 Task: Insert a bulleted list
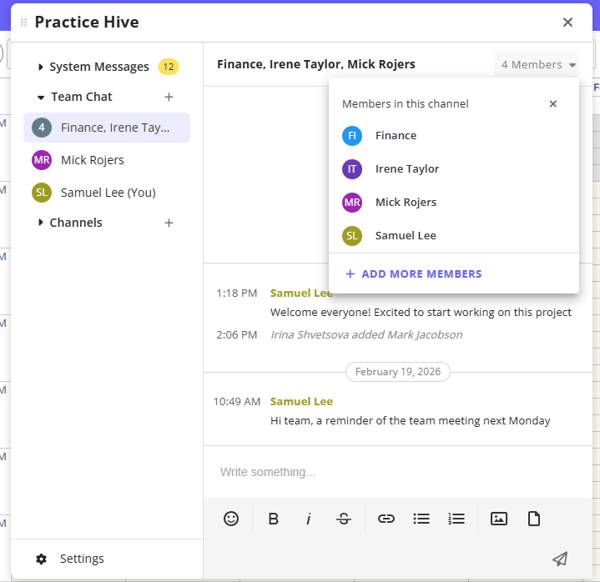421,518
